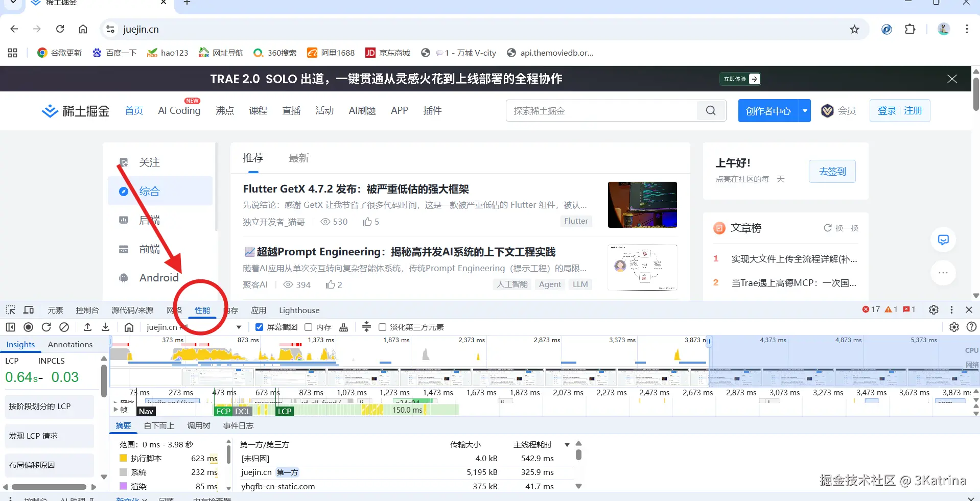Enable the 淡化第三方元素 checkbox
Viewport: 980px width, 501px height.
[382, 327]
